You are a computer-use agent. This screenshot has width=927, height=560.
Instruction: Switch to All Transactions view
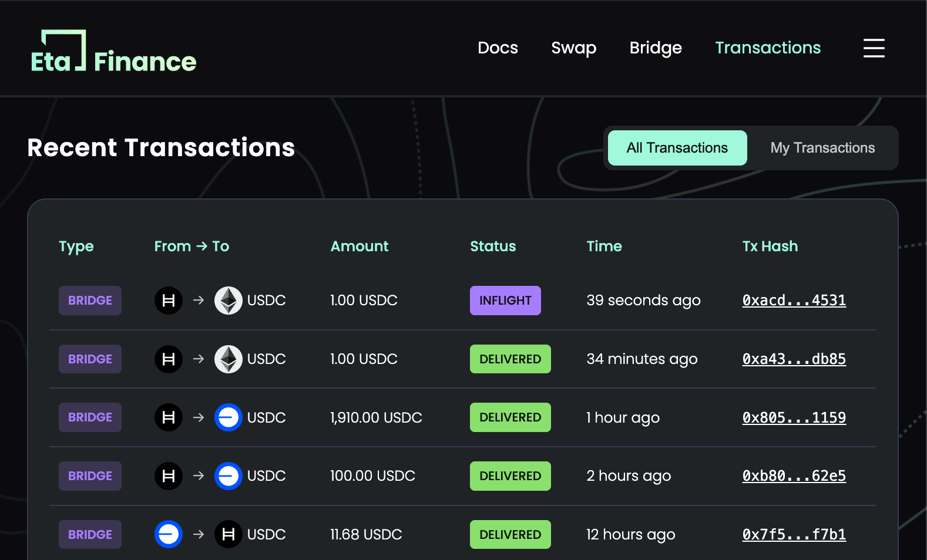point(677,148)
